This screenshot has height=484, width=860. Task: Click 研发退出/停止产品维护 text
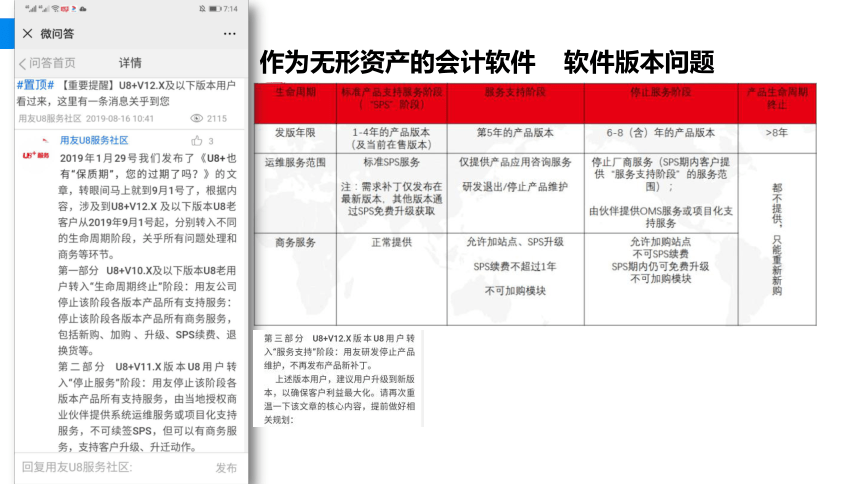515,187
